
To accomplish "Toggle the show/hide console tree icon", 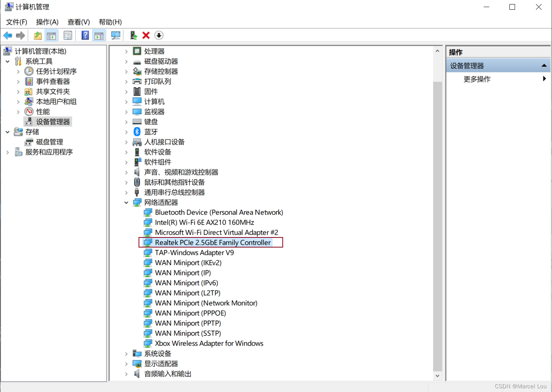I will click(51, 35).
